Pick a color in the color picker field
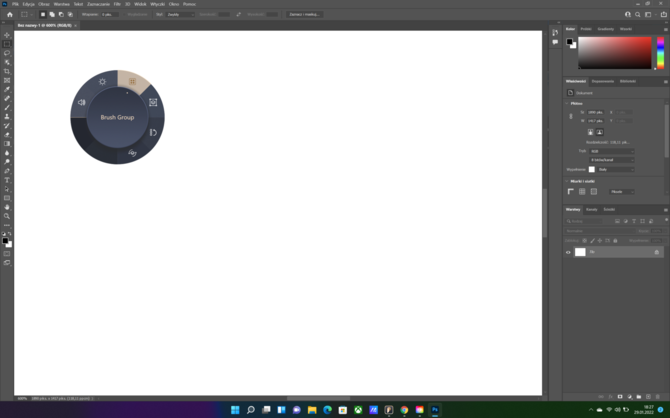 613,52
